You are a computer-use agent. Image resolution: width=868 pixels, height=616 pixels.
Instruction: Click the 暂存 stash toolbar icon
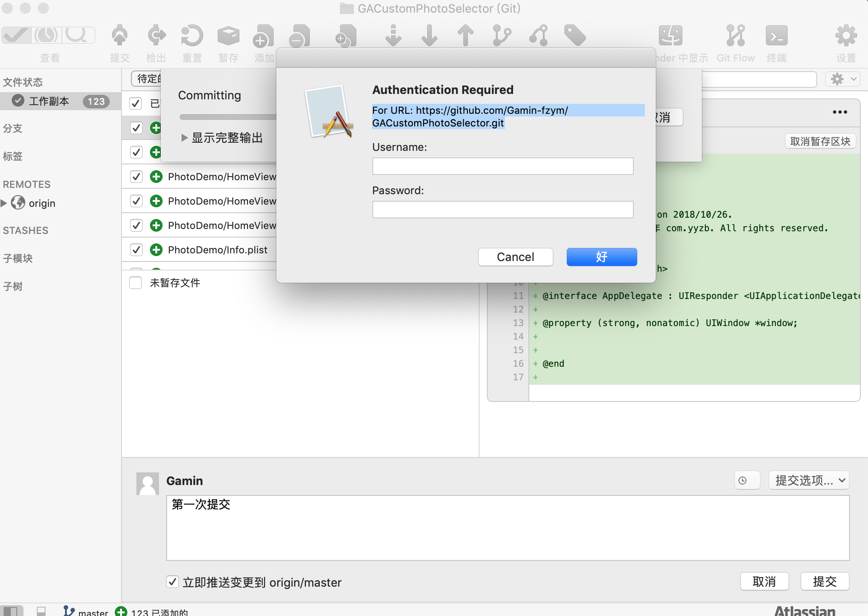coord(228,36)
